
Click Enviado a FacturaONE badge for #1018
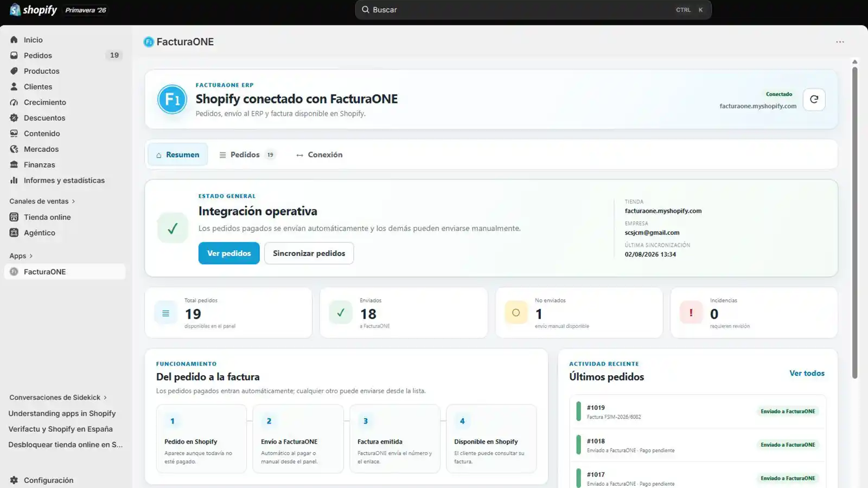[788, 445]
